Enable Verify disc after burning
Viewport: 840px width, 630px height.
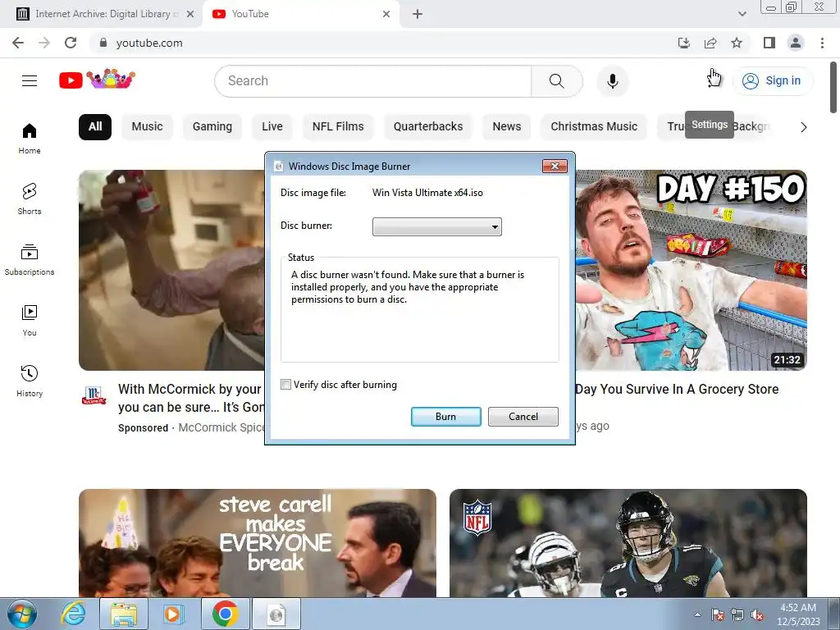(285, 385)
